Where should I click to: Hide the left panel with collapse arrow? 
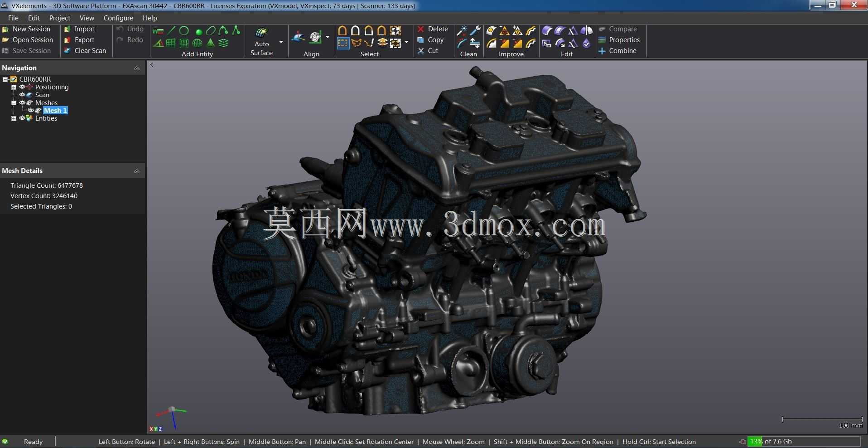152,65
